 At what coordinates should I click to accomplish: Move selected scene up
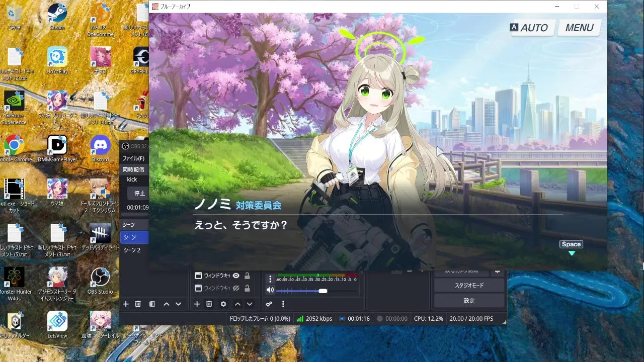[167, 304]
